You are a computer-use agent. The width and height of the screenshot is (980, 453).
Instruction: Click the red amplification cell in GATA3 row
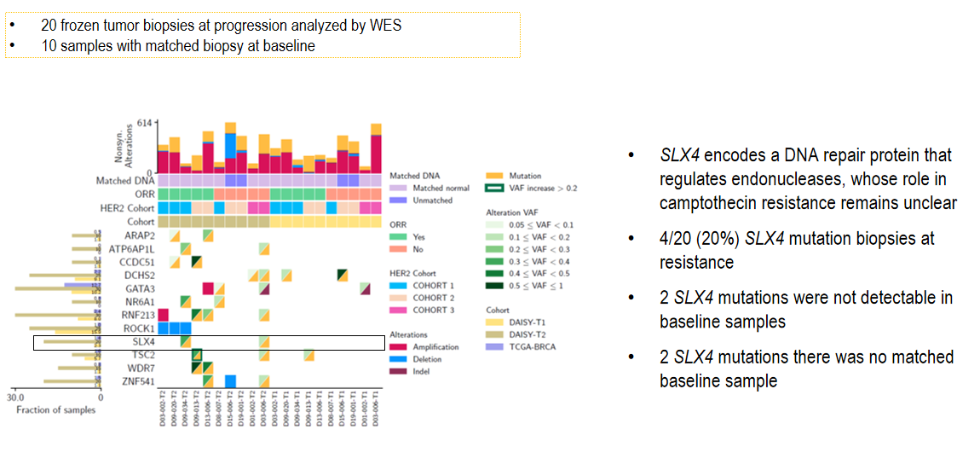click(208, 288)
